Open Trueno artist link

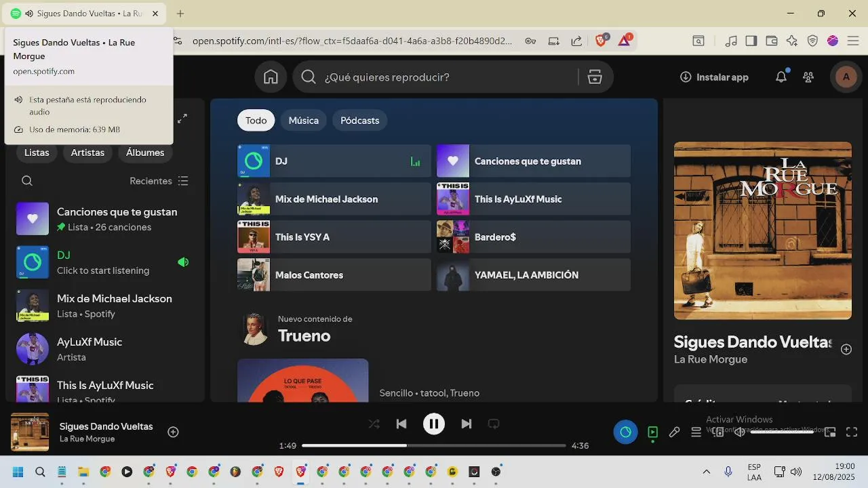[304, 336]
